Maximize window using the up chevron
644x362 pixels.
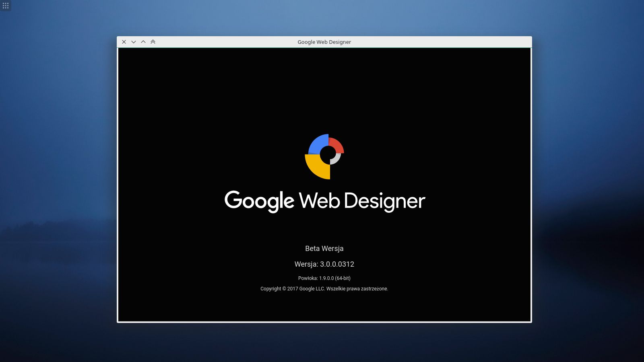[x=143, y=42]
